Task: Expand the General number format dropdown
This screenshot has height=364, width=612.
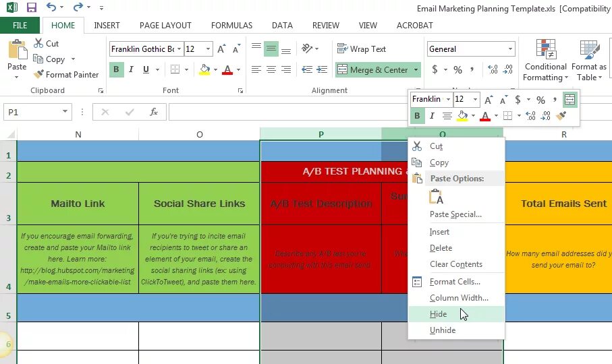Action: click(x=510, y=49)
